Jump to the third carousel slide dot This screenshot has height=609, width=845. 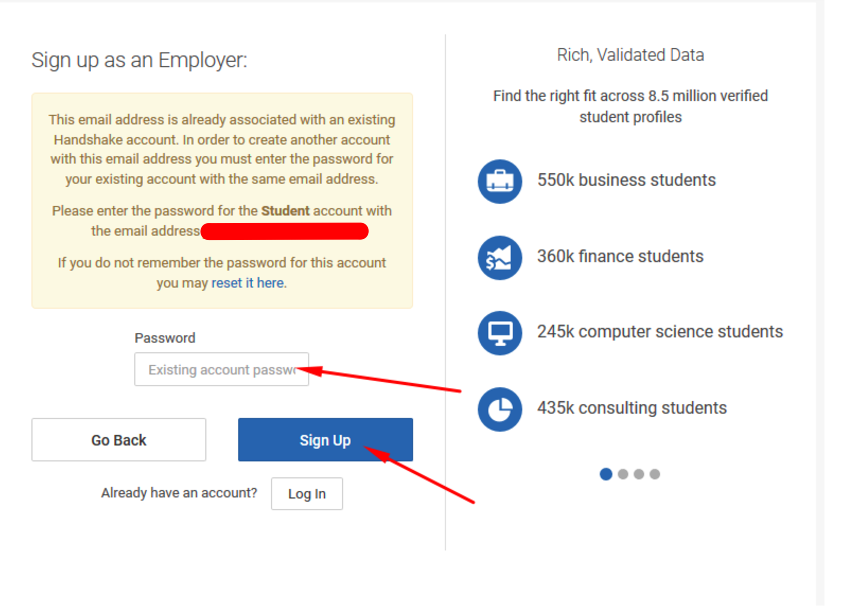(x=639, y=474)
